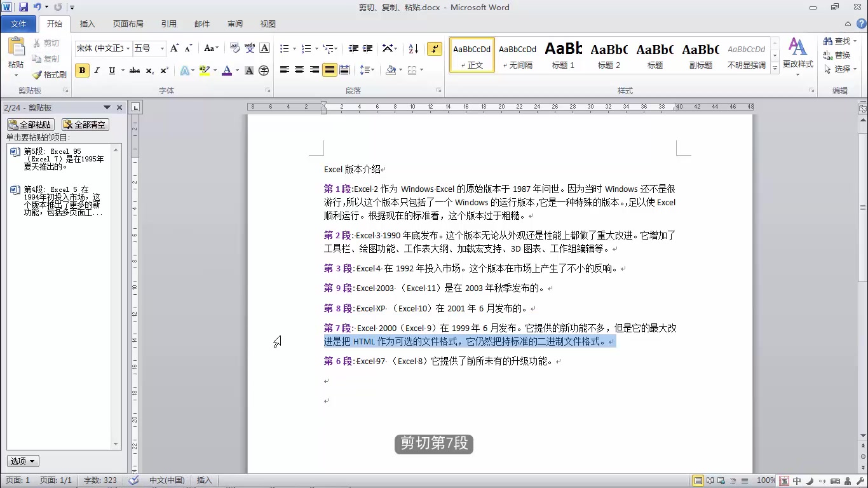Click the Format Painter (格式刷) button
This screenshot has height=488, width=868.
(x=50, y=74)
